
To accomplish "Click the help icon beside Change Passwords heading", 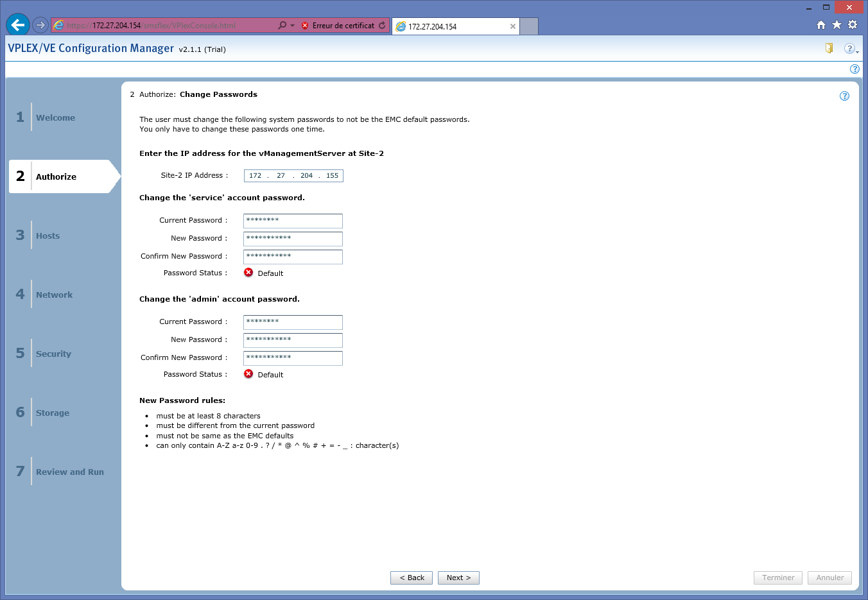I will (844, 96).
